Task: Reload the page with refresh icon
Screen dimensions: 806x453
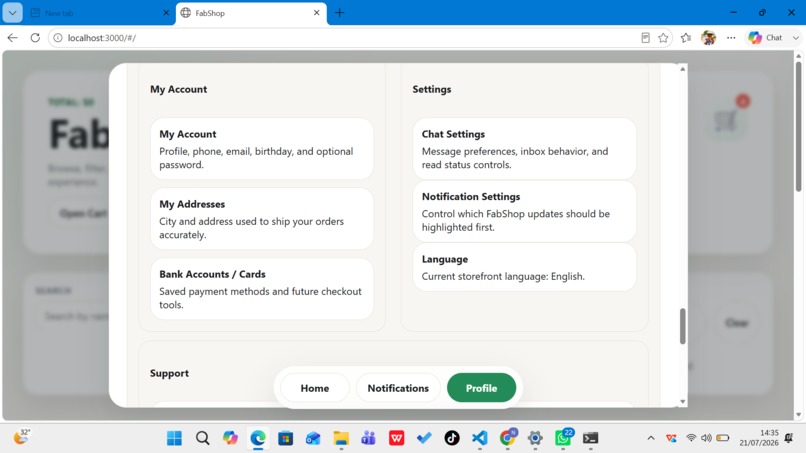Action: (35, 38)
